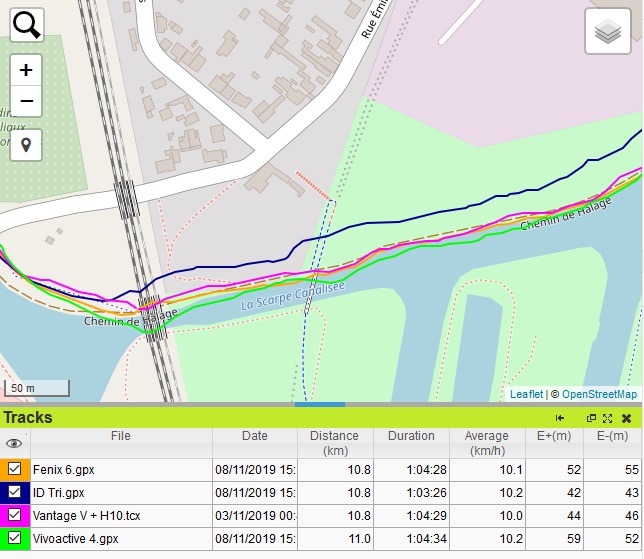The height and width of the screenshot is (559, 644).
Task: Toggle the Vantage V + H10.tcx checkbox
Action: point(15,516)
